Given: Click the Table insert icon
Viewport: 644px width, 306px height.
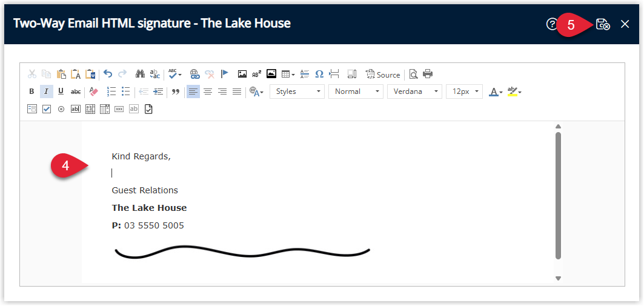Looking at the screenshot, I should [x=288, y=75].
